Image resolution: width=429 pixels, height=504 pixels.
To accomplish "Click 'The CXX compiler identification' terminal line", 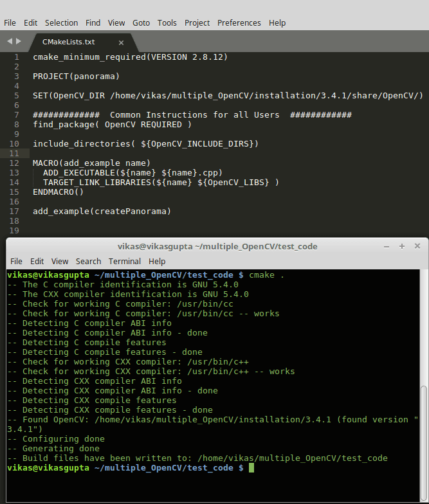I will pyautogui.click(x=128, y=294).
